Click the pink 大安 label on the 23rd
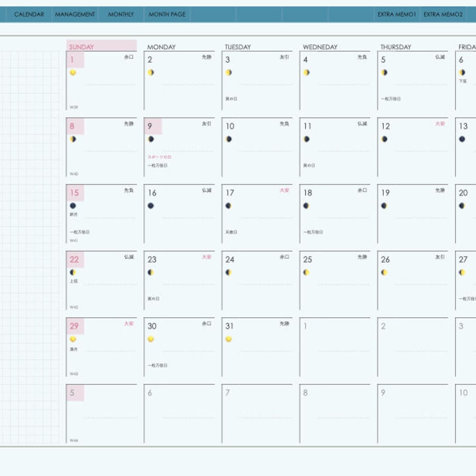Screen dimensions: 476x476 [x=206, y=257]
